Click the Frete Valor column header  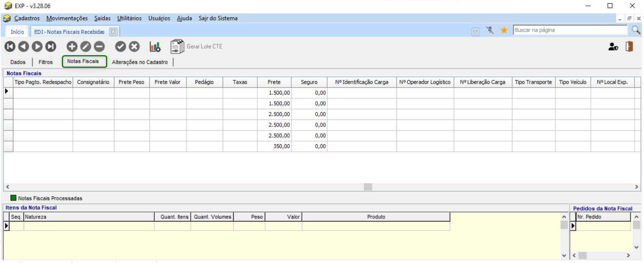(x=168, y=82)
